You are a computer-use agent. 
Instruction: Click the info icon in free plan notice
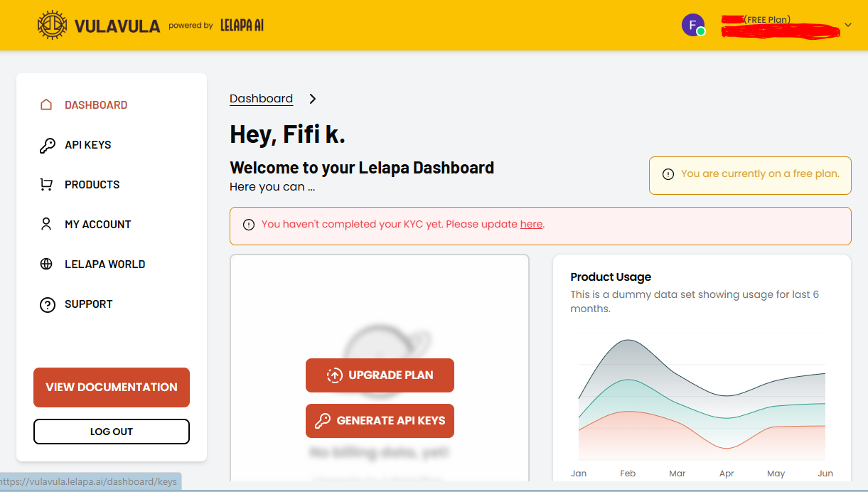668,174
